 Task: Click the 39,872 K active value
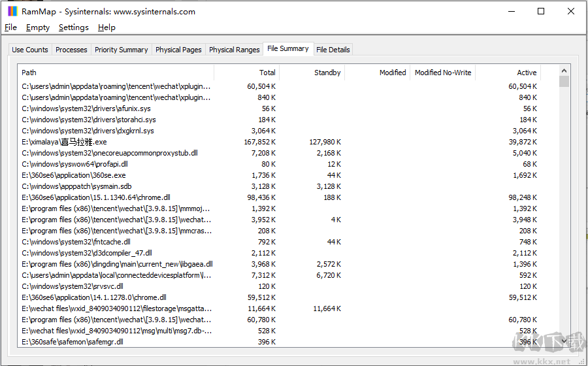(523, 142)
